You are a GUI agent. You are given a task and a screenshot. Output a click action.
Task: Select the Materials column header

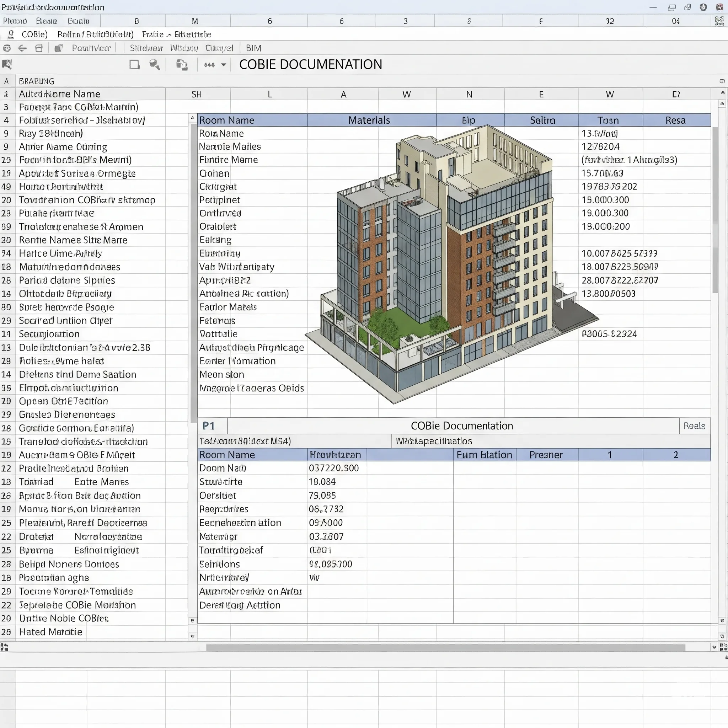pyautogui.click(x=369, y=120)
